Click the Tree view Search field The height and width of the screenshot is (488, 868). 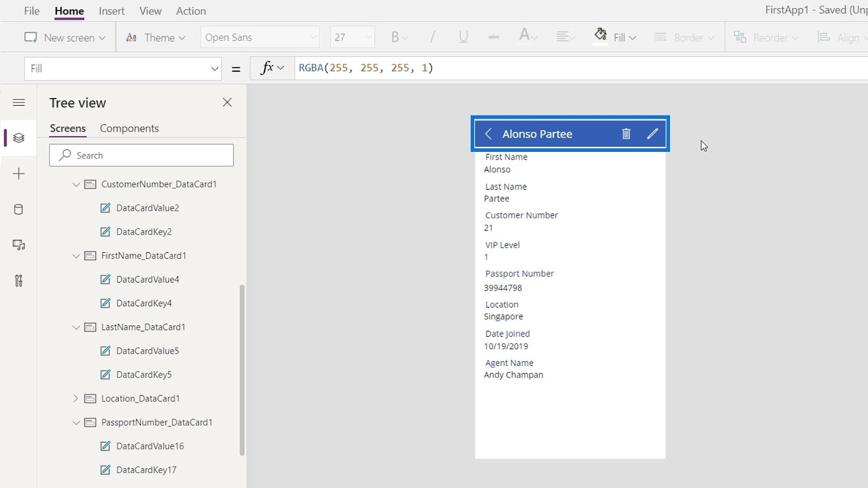coord(142,155)
